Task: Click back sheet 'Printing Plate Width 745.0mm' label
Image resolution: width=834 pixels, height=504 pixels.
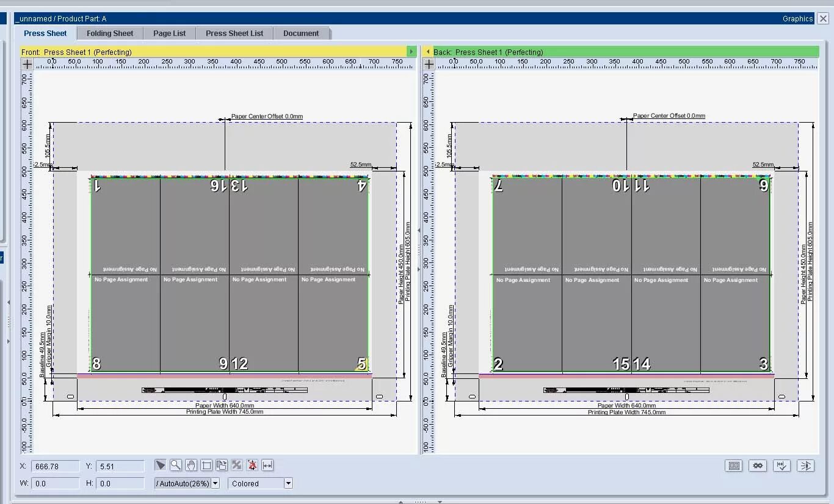Action: click(x=626, y=412)
